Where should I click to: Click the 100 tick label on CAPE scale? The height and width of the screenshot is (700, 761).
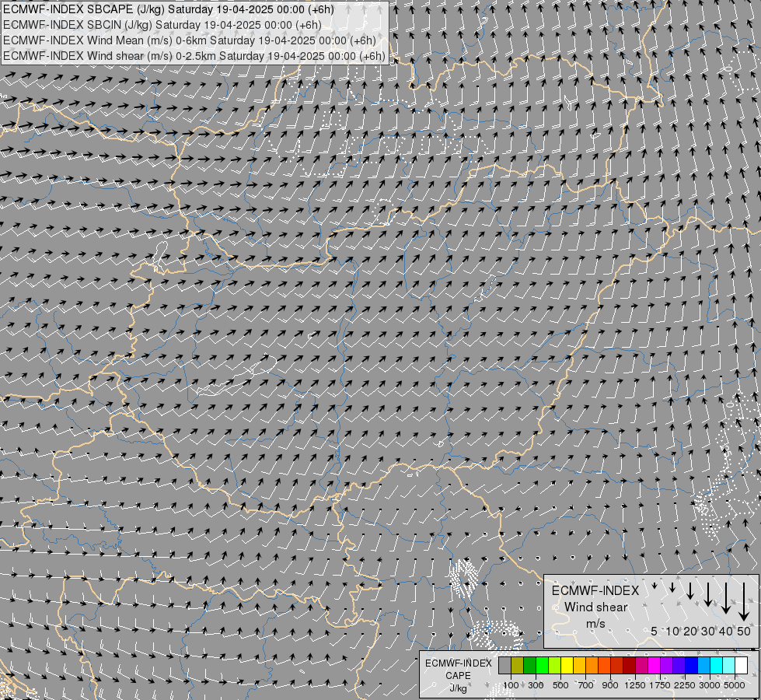511,685
